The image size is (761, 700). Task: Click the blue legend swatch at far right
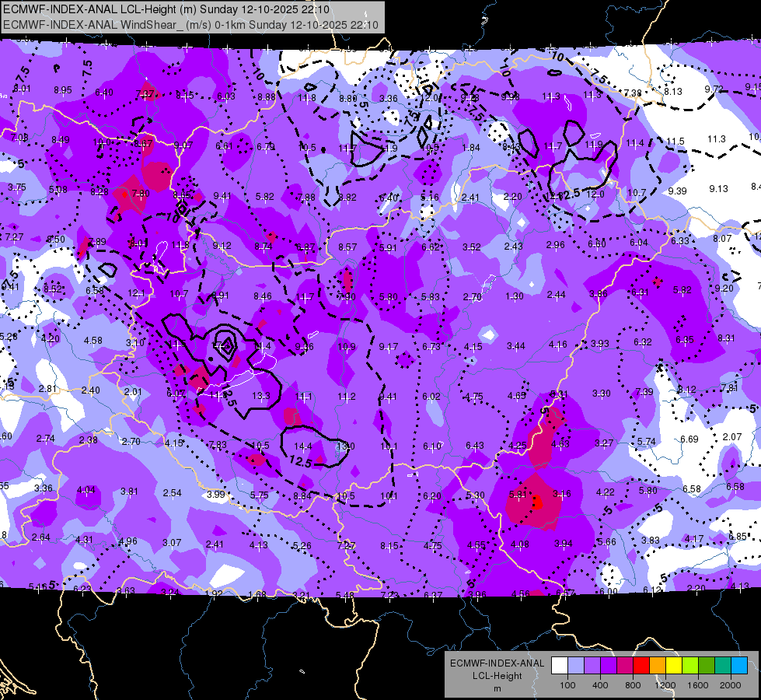click(740, 665)
